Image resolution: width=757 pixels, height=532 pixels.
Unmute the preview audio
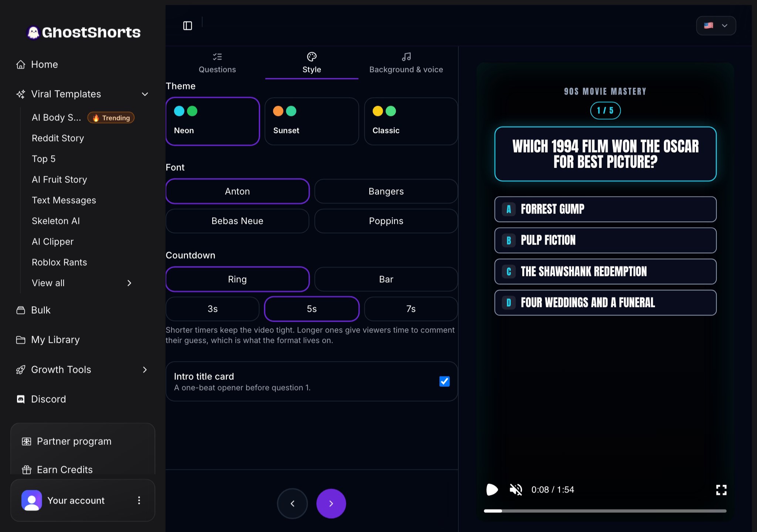516,490
